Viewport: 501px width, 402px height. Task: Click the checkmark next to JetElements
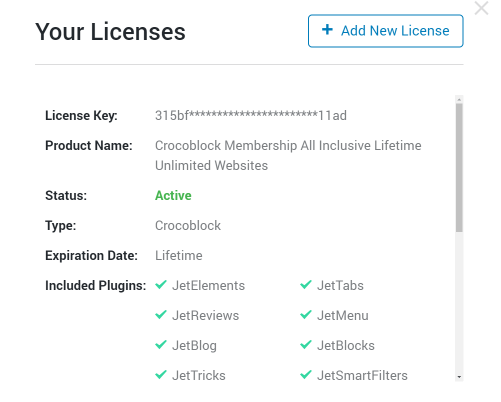click(161, 285)
